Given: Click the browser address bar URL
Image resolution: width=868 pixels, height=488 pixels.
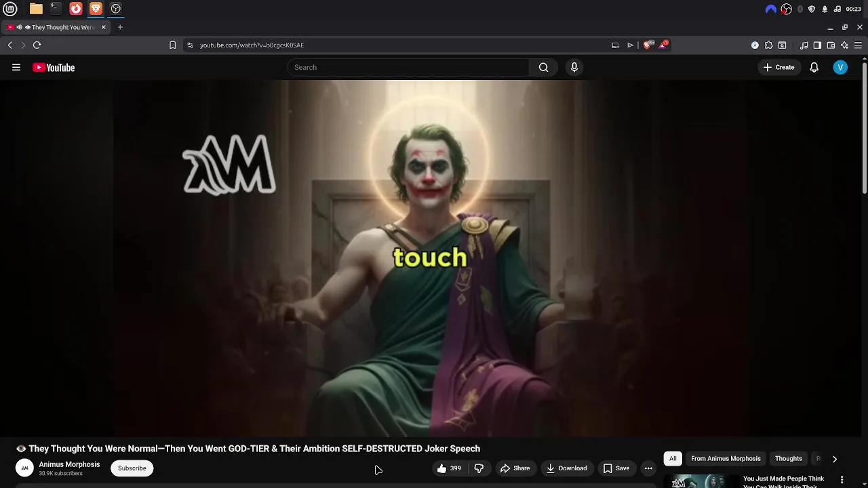Looking at the screenshot, I should point(252,45).
